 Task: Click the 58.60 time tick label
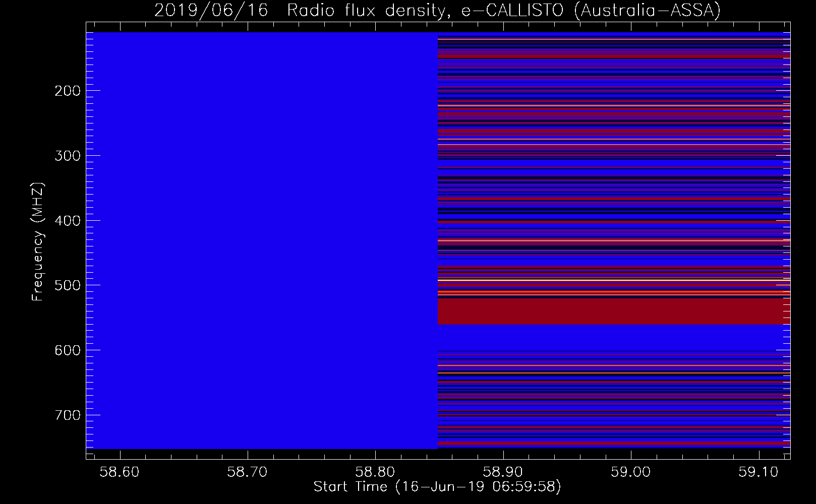(x=120, y=472)
